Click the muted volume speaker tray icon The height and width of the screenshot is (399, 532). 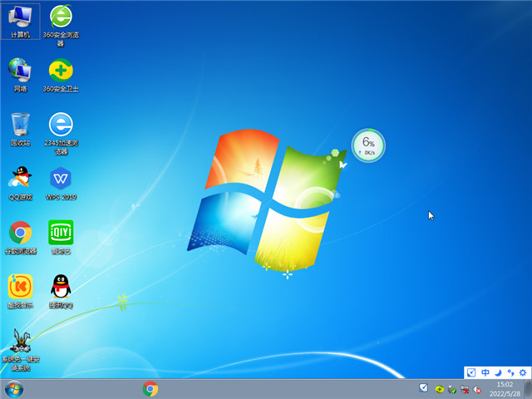(x=477, y=390)
